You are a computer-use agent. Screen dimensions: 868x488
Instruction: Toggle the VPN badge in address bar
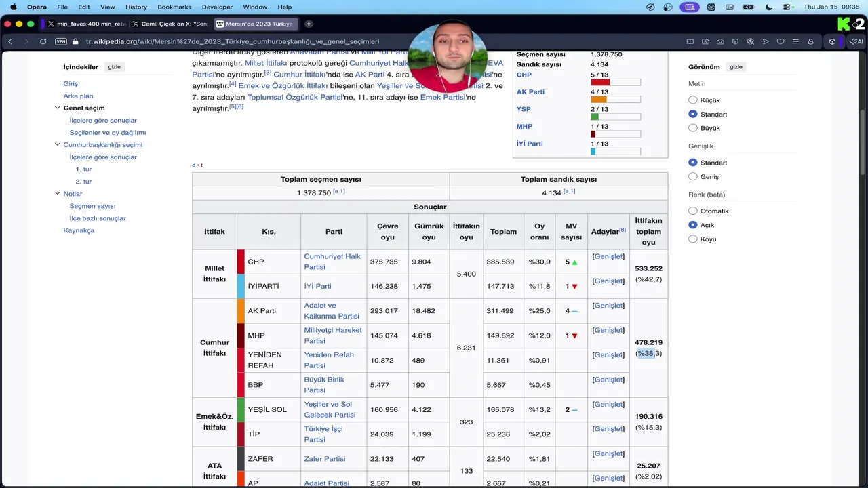61,41
